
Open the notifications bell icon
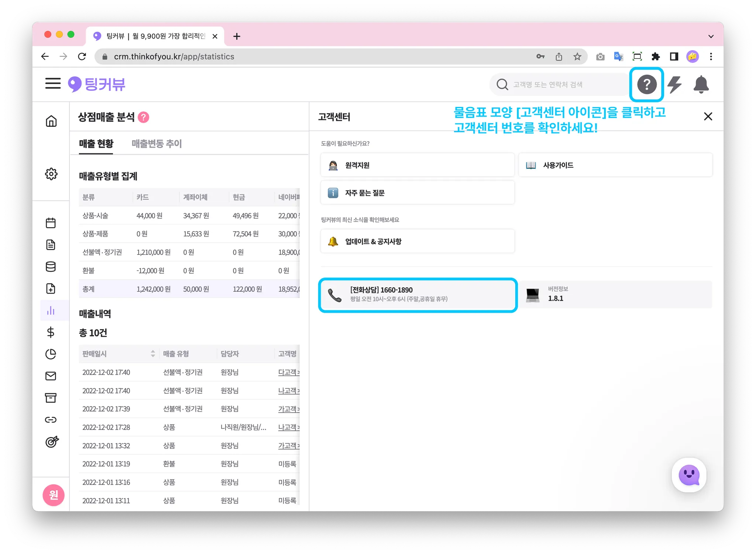click(701, 84)
